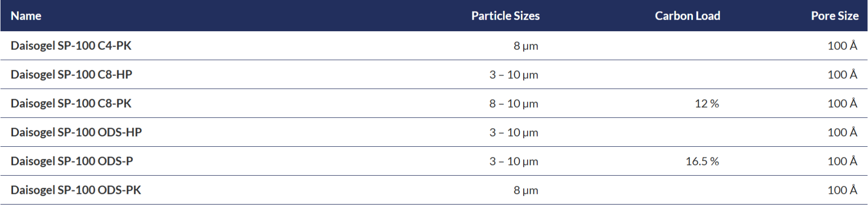Sort by the Name column header
Image resolution: width=868 pixels, height=205 pixels.
26,16
